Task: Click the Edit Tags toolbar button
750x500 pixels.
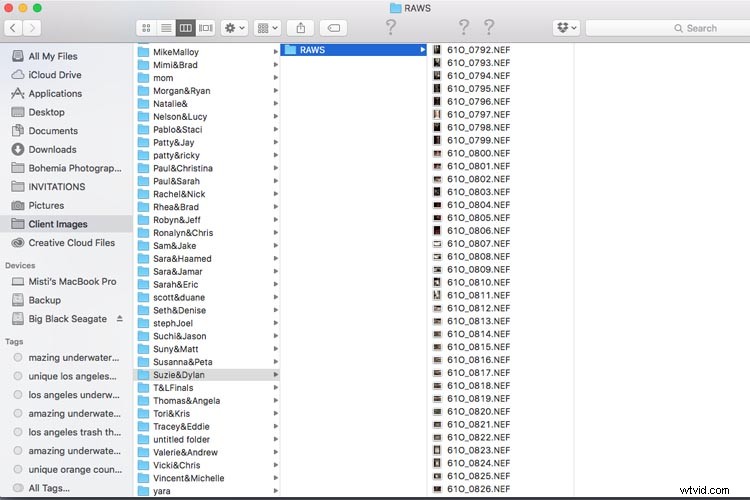Action: [x=335, y=28]
